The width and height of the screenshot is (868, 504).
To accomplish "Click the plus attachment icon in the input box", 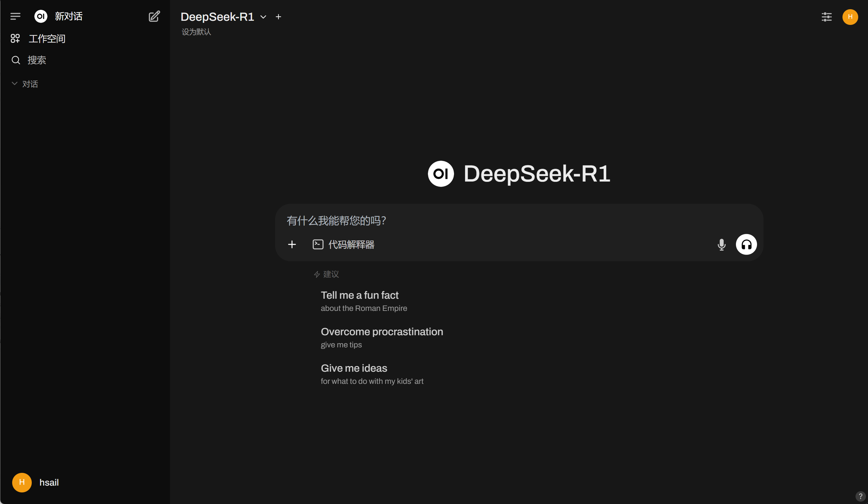I will [x=292, y=244].
